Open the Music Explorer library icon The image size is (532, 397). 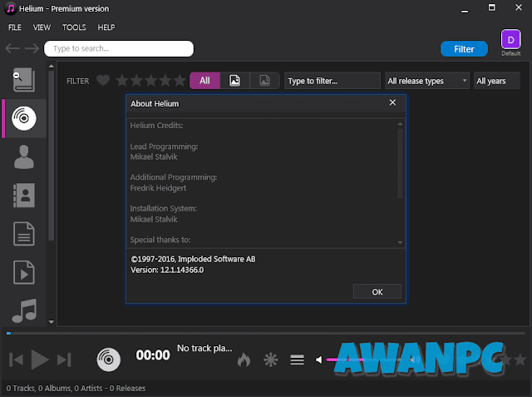(23, 80)
